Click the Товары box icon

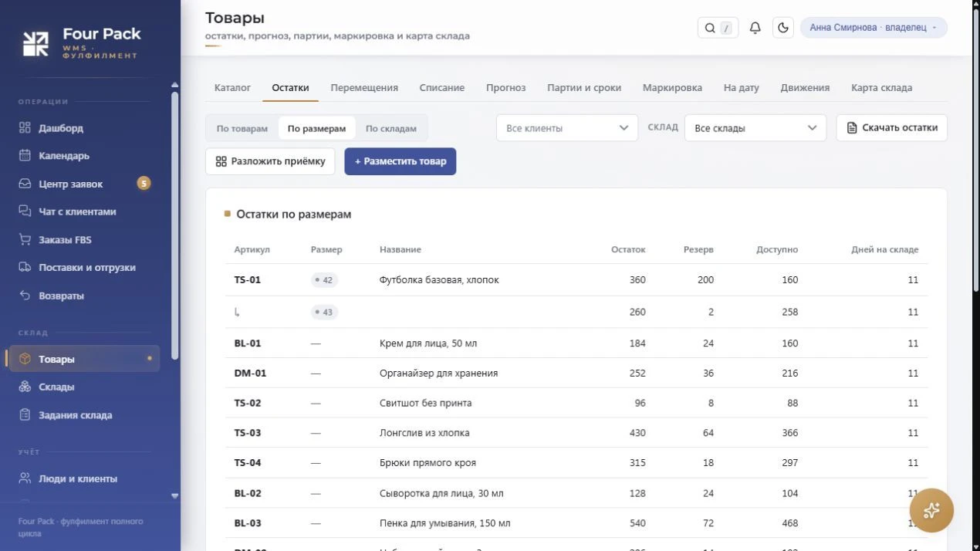tap(25, 359)
